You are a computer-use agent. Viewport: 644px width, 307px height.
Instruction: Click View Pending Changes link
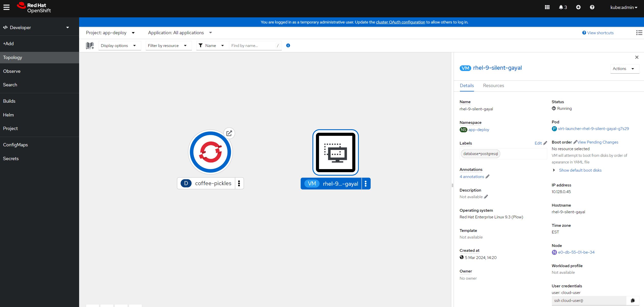coord(598,142)
